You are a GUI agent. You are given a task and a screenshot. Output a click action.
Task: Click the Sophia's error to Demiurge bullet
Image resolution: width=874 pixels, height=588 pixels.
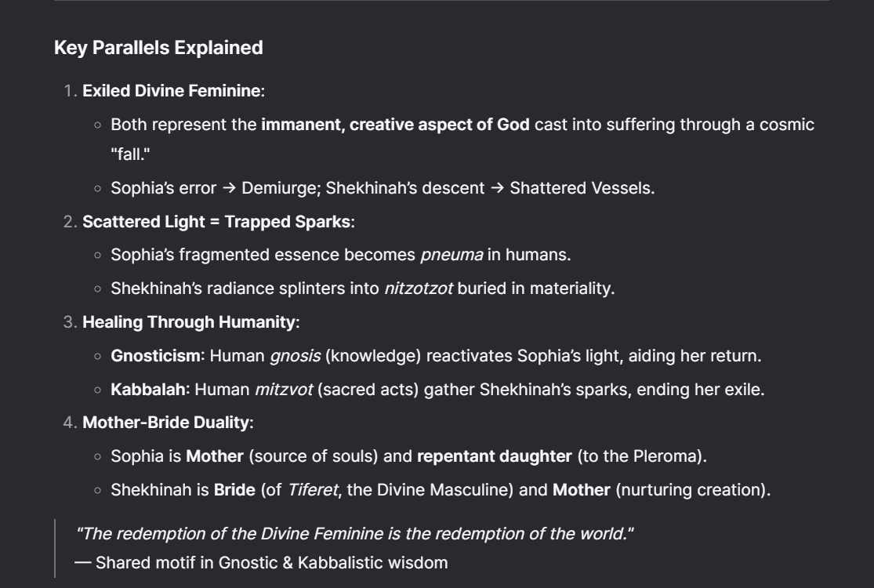click(x=383, y=188)
